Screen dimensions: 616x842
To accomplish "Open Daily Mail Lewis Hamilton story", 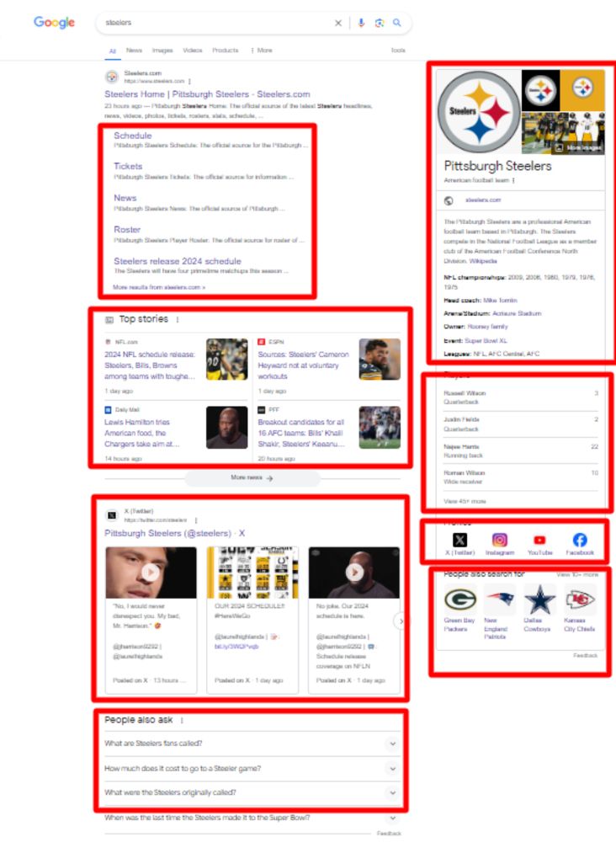I will pos(142,433).
